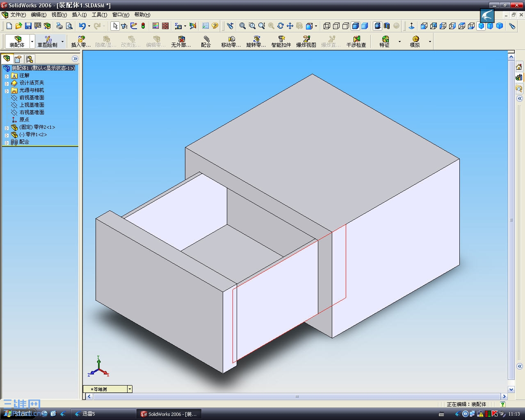Run Interference Detection (干涉检查)
This screenshot has height=420, width=525.
(356, 41)
